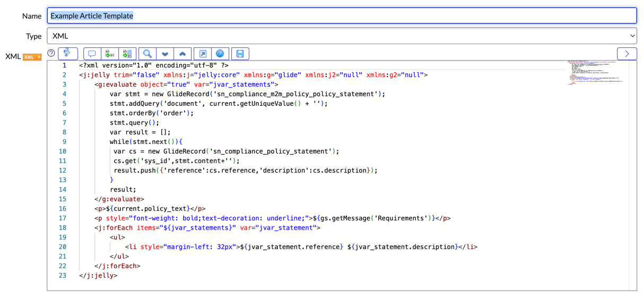
Task: Toggle full screen editor mode
Action: [x=203, y=54]
